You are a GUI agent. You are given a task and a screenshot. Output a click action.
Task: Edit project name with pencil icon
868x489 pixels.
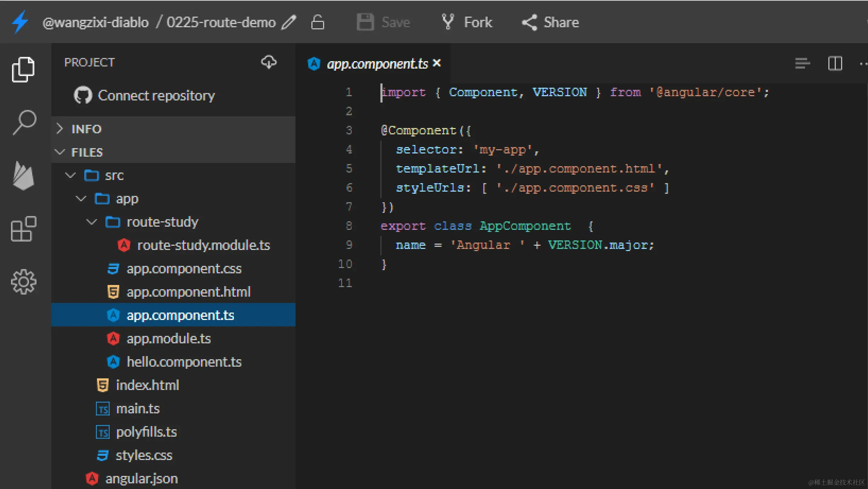point(289,22)
